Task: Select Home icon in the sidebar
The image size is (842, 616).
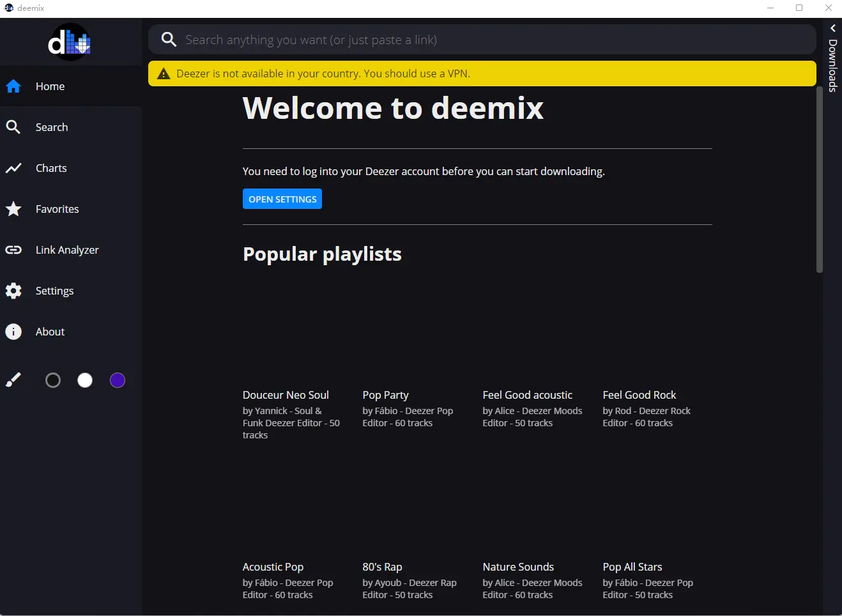Action: coord(13,86)
